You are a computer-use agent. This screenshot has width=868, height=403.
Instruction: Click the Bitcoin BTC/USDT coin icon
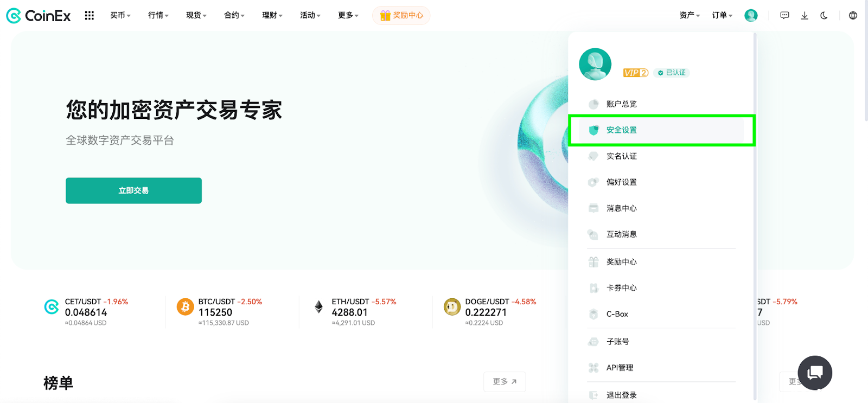click(x=185, y=307)
